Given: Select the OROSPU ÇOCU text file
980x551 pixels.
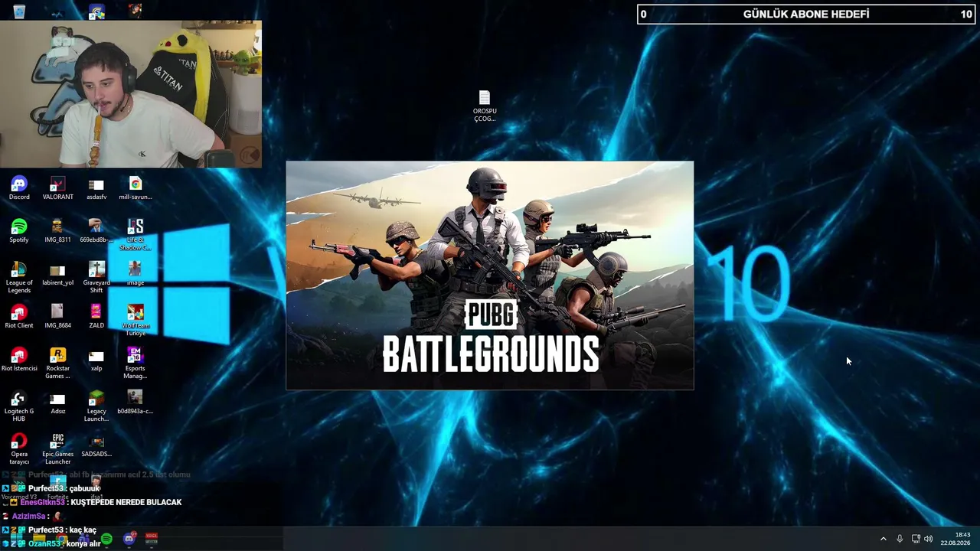Looking at the screenshot, I should point(485,106).
